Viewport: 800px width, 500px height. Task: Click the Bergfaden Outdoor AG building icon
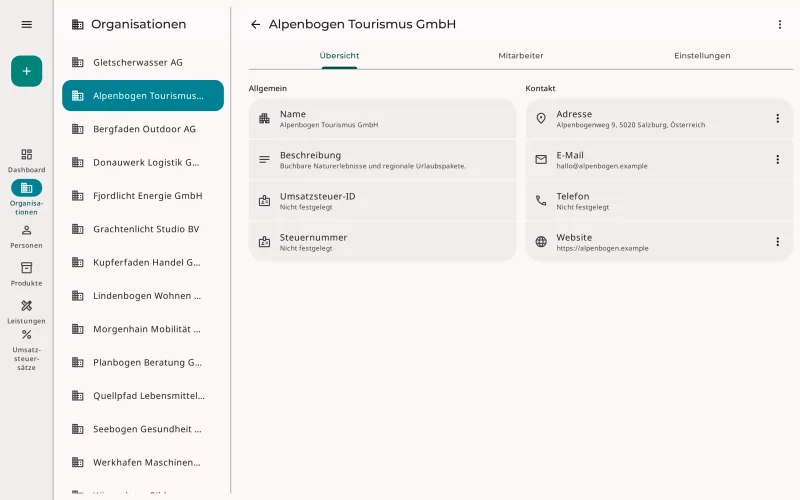[x=78, y=129]
